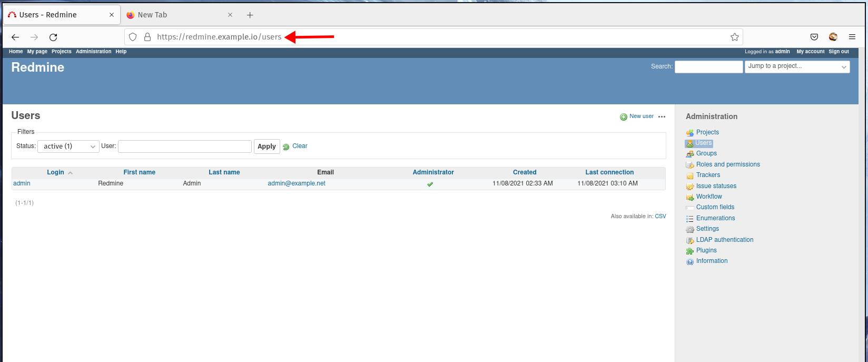The height and width of the screenshot is (362, 868).
Task: Close the Users - Redmine tab
Action: pyautogui.click(x=112, y=15)
